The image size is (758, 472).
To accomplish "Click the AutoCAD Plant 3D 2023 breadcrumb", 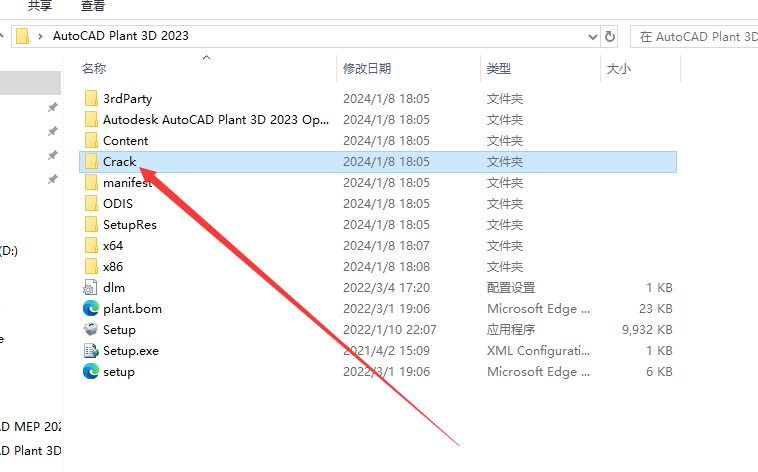I will click(x=121, y=36).
